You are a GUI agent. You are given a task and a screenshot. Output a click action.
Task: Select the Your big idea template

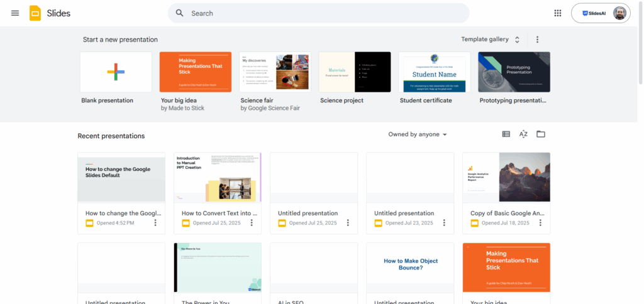point(196,72)
